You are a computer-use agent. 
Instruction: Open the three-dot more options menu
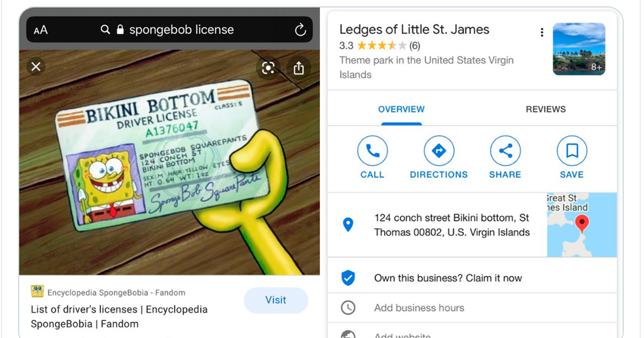click(x=541, y=33)
